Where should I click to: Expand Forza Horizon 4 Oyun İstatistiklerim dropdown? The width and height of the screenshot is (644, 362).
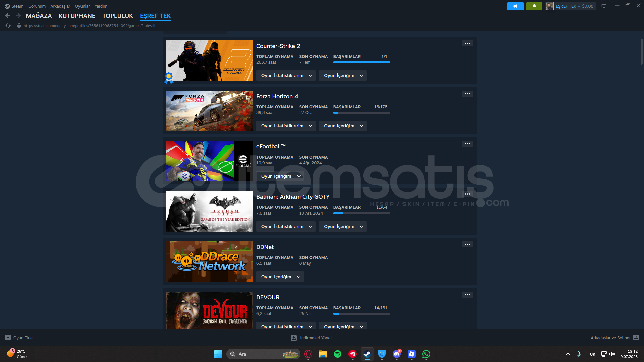pyautogui.click(x=286, y=126)
